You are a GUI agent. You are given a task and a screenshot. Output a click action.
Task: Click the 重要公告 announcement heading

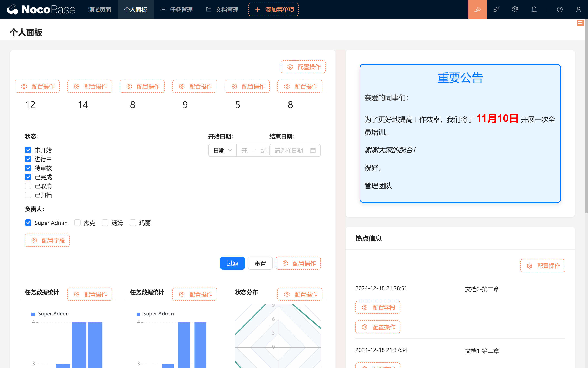460,78
